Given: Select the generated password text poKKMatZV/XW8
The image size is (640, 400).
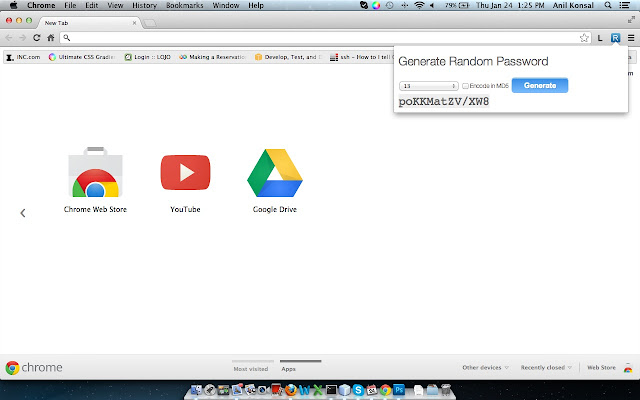Looking at the screenshot, I should point(444,101).
